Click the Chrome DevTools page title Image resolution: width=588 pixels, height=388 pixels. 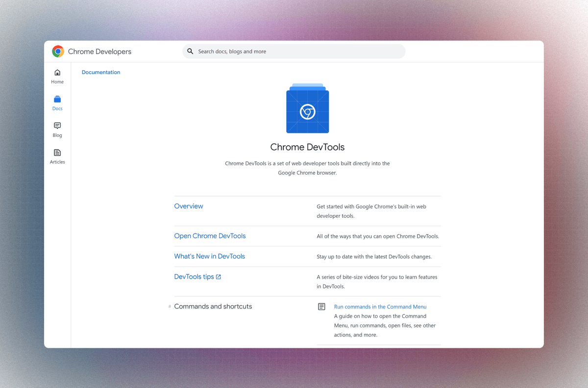point(308,147)
